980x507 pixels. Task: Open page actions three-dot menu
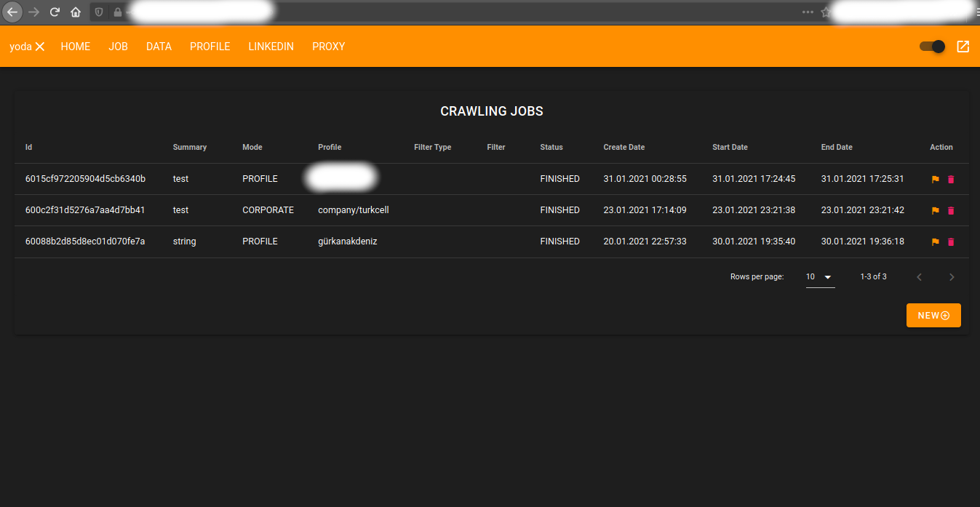[808, 12]
